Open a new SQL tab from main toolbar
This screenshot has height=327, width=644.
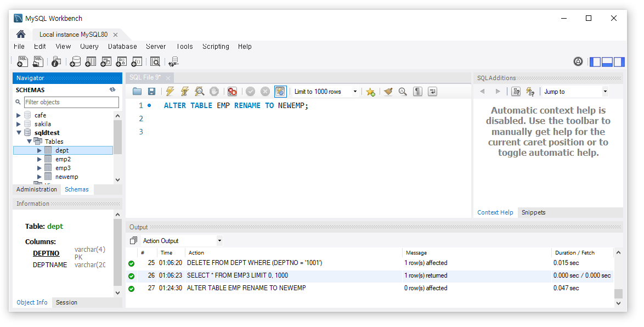(x=22, y=61)
